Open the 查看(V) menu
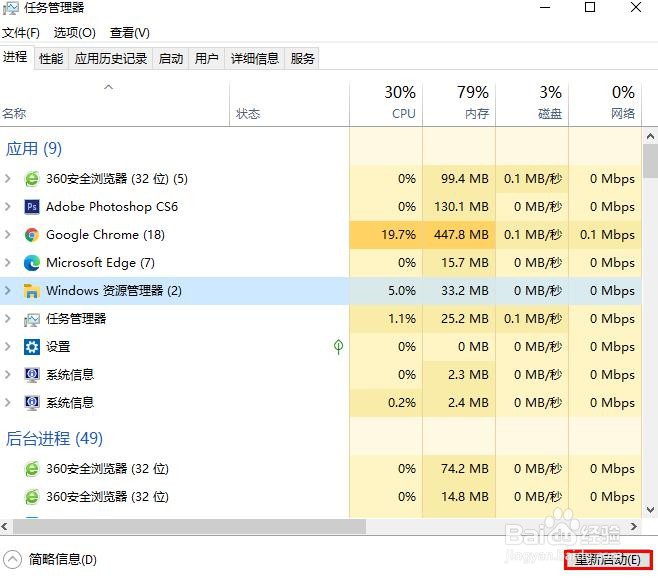This screenshot has height=578, width=658. pyautogui.click(x=130, y=33)
